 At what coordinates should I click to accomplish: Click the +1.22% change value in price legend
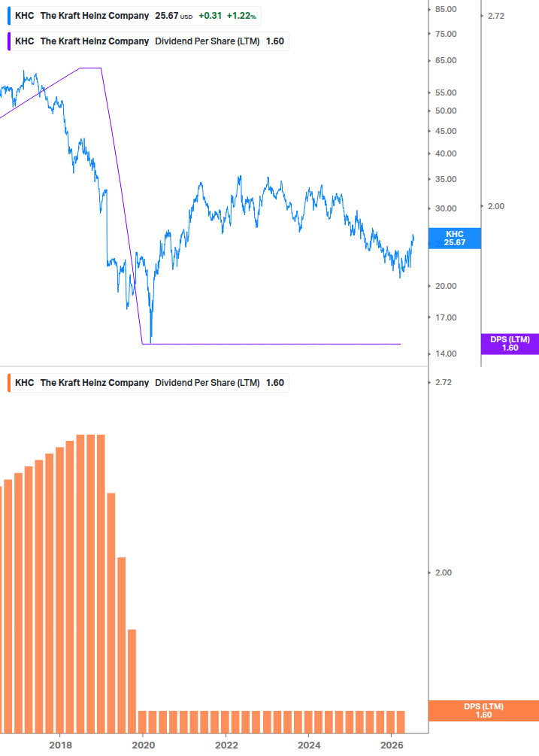pyautogui.click(x=241, y=16)
